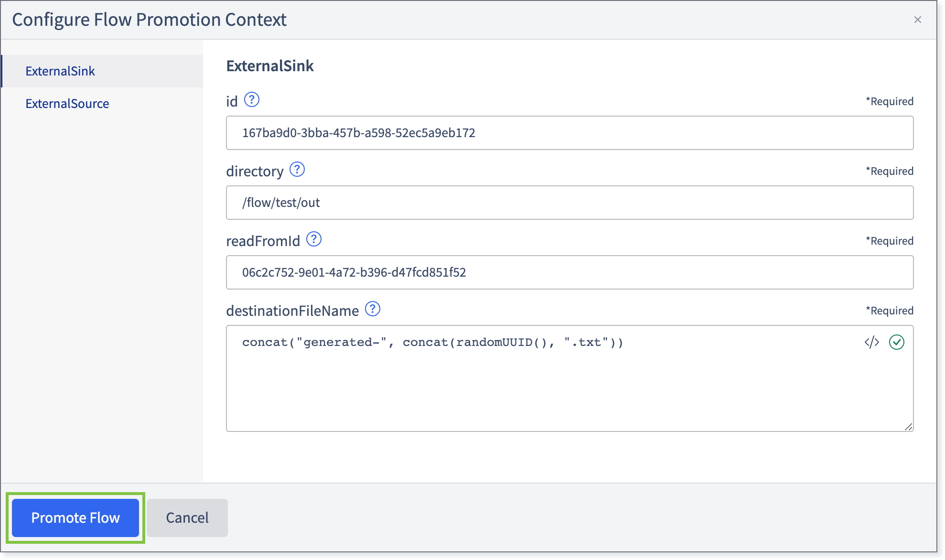This screenshot has width=945, height=560.
Task: View readFromId help icon
Action: pyautogui.click(x=314, y=239)
